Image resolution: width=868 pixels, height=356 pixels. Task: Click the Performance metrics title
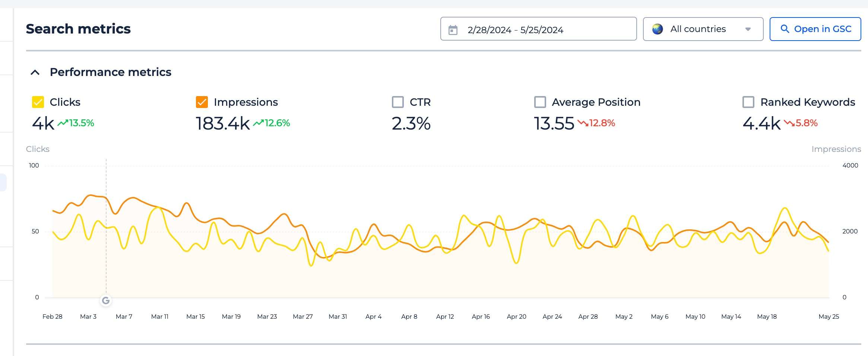tap(111, 72)
